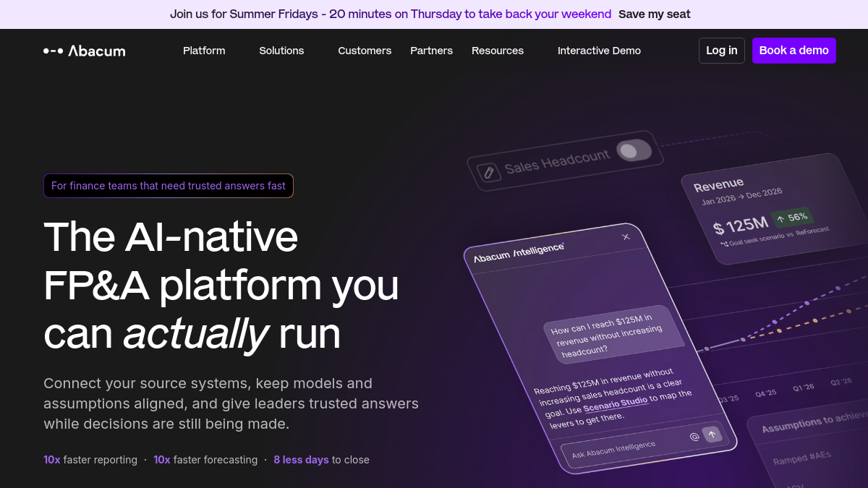Click the goal seek scenario icon under $125M
Viewport: 868px width, 488px height.
(x=724, y=244)
